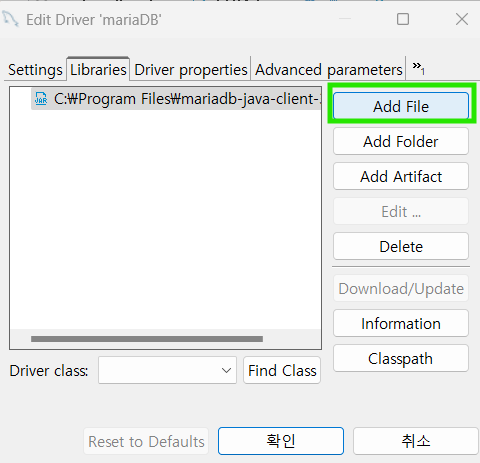This screenshot has width=480, height=463.
Task: Open the Driver properties tab
Action: [x=190, y=70]
